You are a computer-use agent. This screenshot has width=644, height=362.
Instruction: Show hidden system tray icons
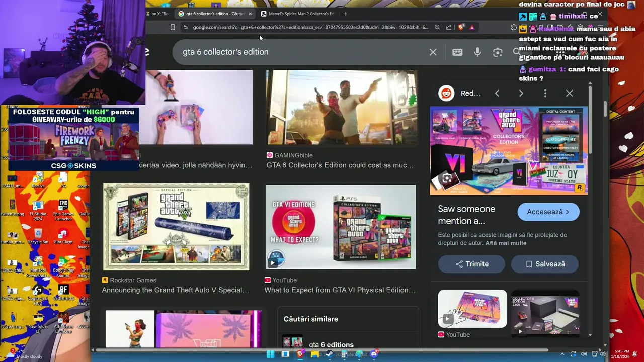pyautogui.click(x=562, y=354)
